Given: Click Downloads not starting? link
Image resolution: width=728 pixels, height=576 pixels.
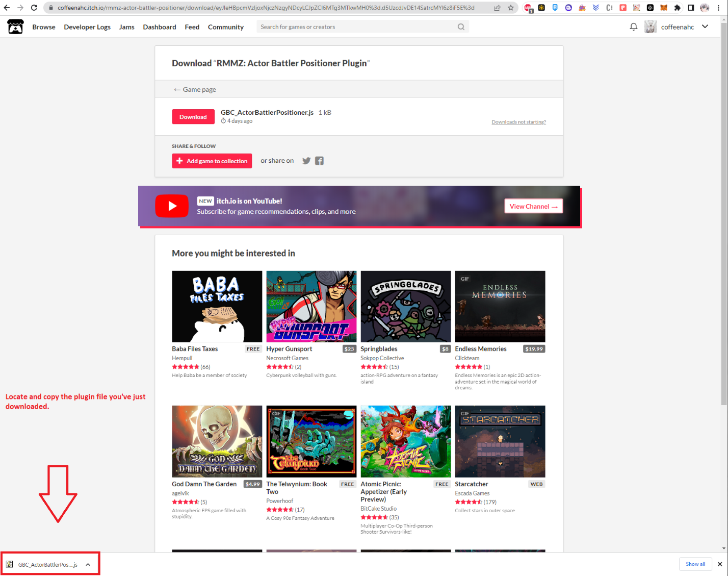Looking at the screenshot, I should click(518, 122).
